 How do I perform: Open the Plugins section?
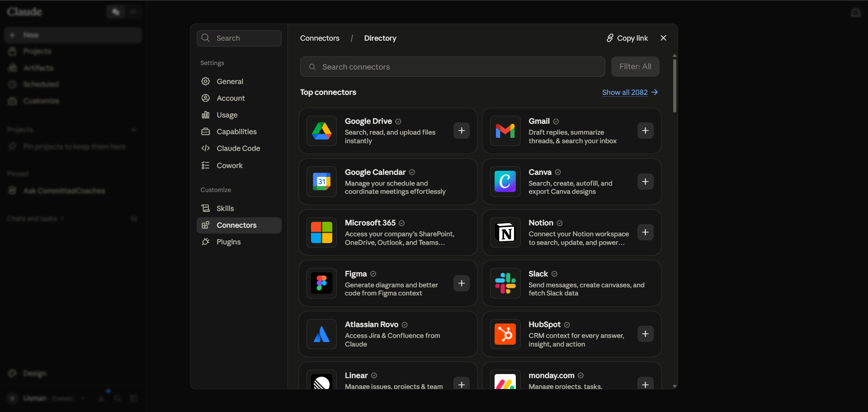239,242
